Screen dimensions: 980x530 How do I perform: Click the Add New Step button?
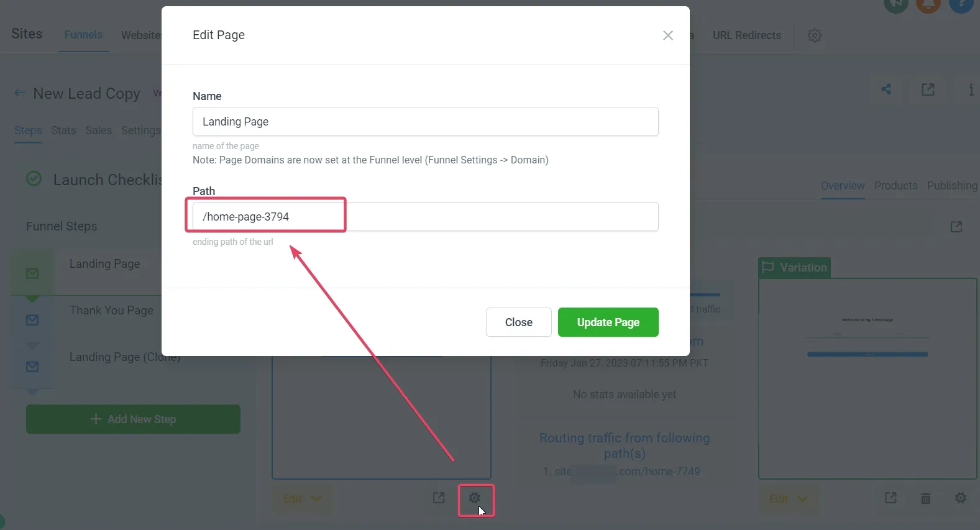click(133, 419)
